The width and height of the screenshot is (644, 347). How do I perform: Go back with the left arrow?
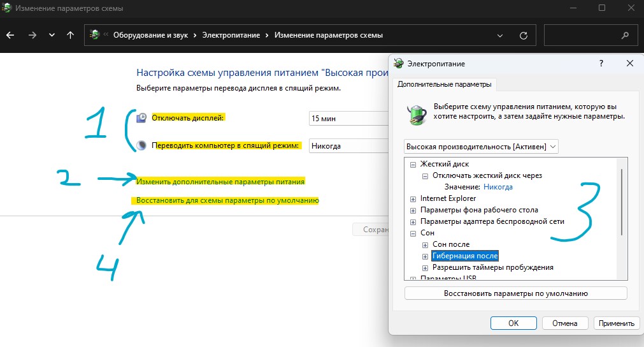pyautogui.click(x=10, y=35)
